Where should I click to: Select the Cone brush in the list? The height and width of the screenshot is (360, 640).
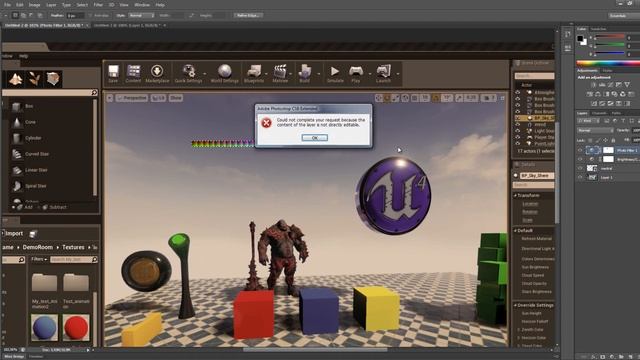[30, 122]
